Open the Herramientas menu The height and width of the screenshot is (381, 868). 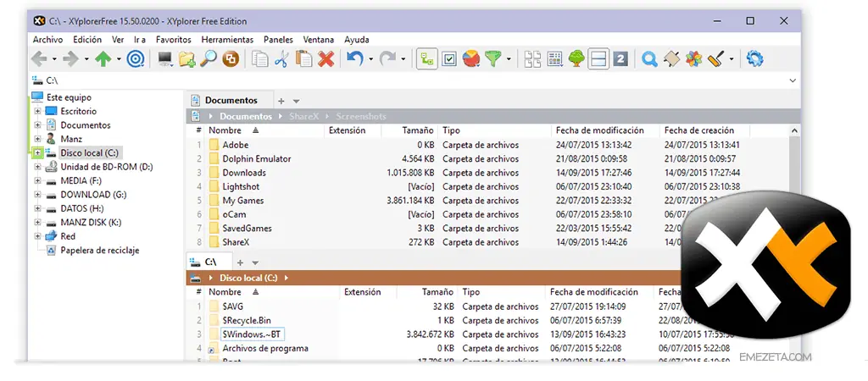coord(227,40)
